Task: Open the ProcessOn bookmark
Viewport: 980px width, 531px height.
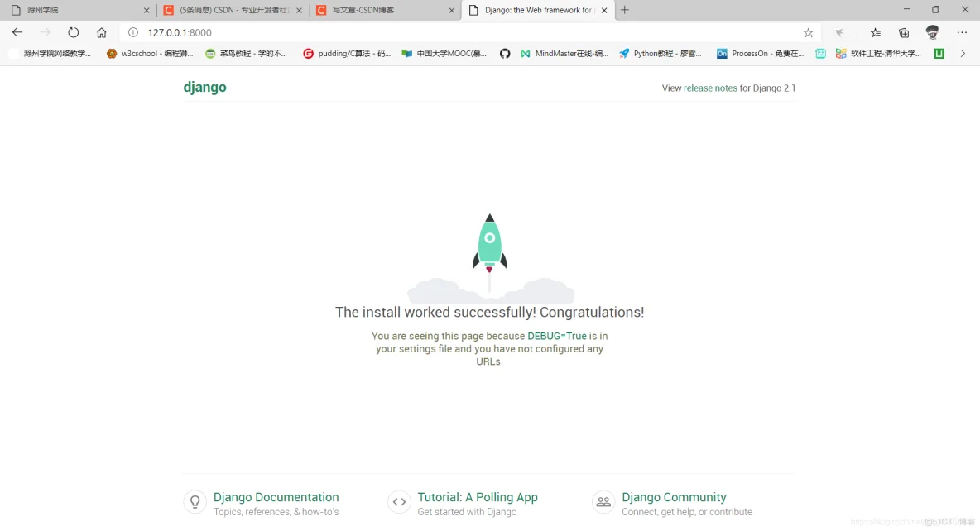Action: (x=761, y=54)
